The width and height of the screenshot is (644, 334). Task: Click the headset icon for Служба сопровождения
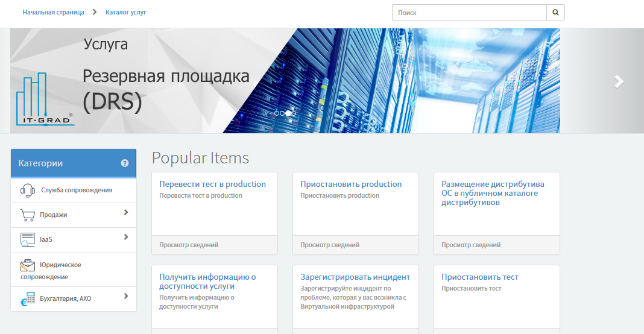(x=28, y=190)
